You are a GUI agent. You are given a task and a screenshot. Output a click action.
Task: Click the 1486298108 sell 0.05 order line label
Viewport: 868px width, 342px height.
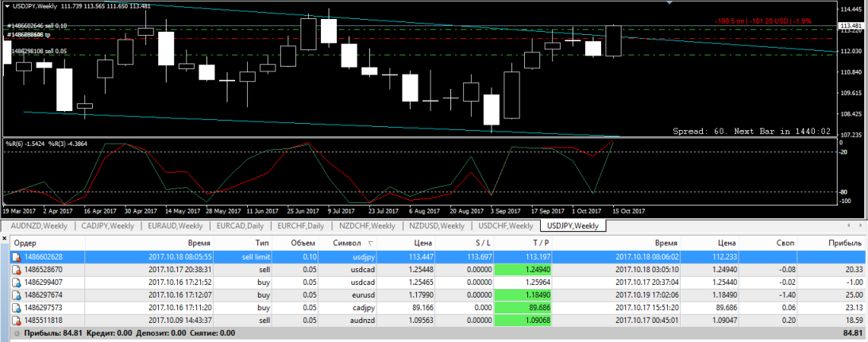39,51
